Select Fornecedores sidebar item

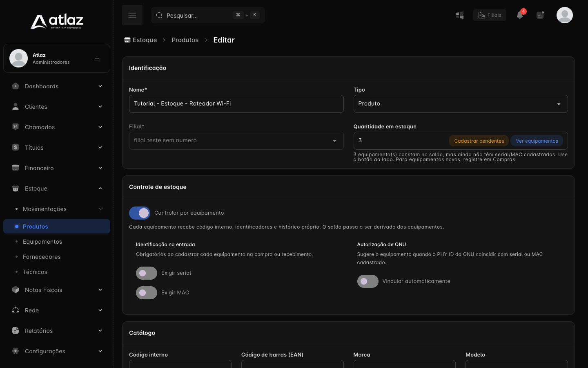click(x=42, y=257)
